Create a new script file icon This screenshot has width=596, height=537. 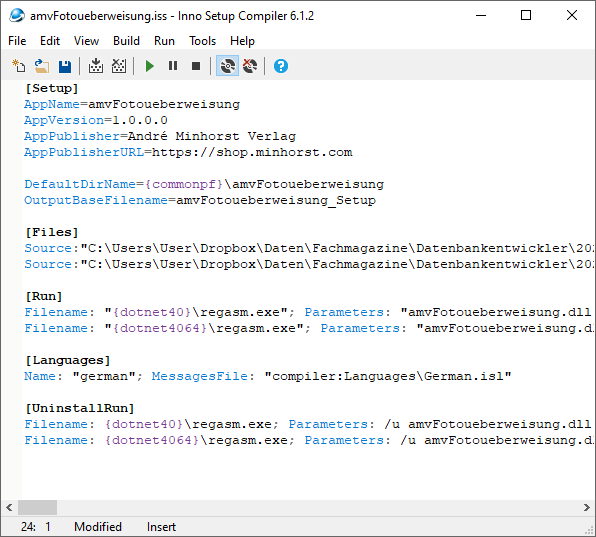pos(19,66)
